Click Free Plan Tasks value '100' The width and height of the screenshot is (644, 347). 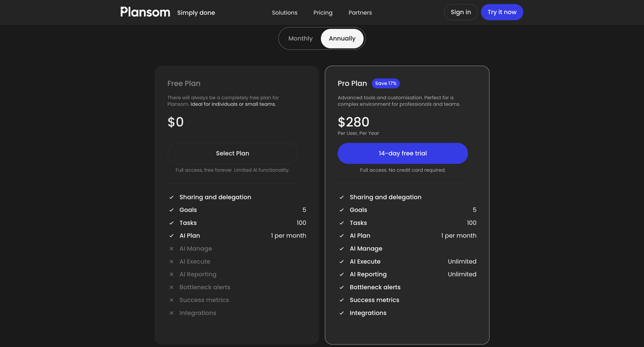pos(301,223)
